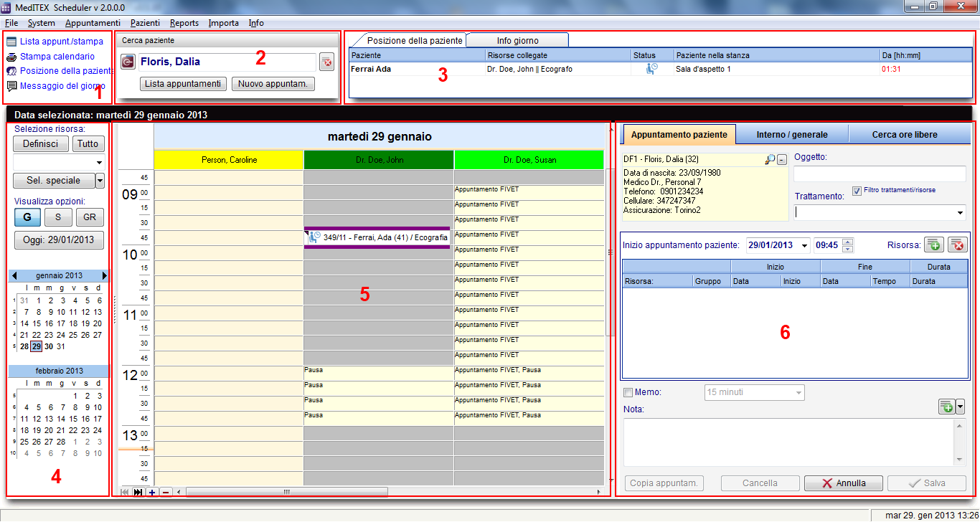Viewport: 980px width, 522px height.
Task: Open the Info menu
Action: coord(256,23)
